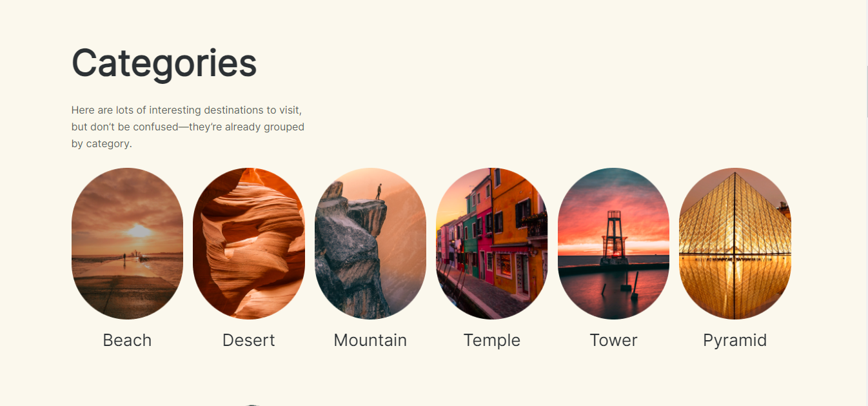Open the Pyramid glass category image
The height and width of the screenshot is (406, 868).
pos(735,243)
